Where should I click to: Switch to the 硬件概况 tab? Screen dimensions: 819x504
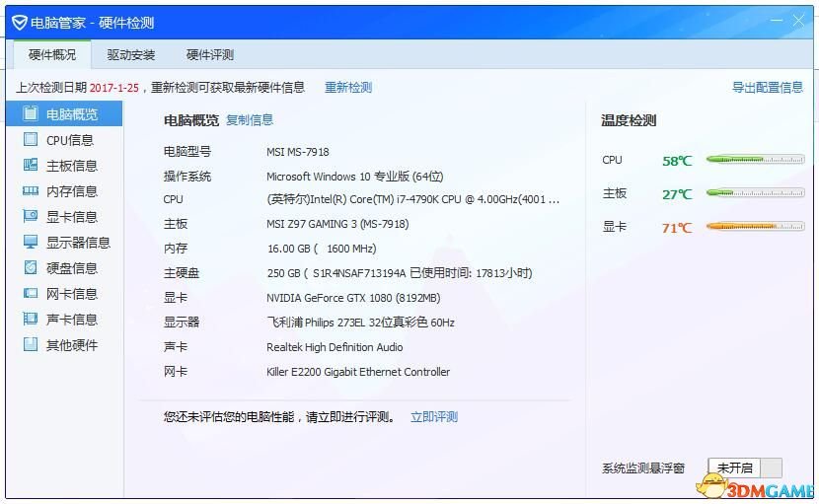52,54
